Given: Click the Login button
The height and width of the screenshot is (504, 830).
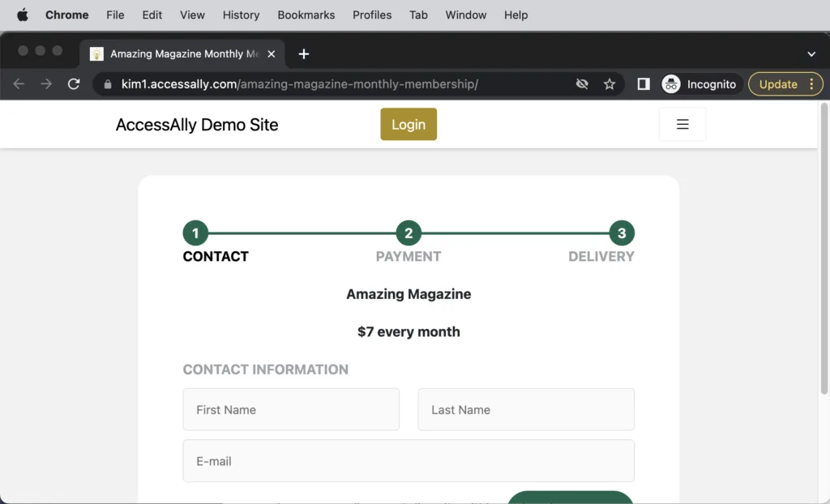Looking at the screenshot, I should click(x=408, y=124).
